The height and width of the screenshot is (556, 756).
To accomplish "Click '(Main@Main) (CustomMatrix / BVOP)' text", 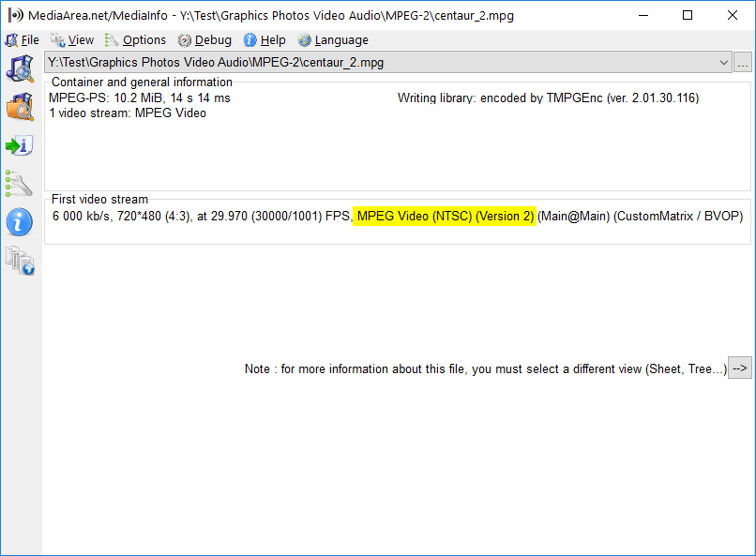I will [641, 216].
